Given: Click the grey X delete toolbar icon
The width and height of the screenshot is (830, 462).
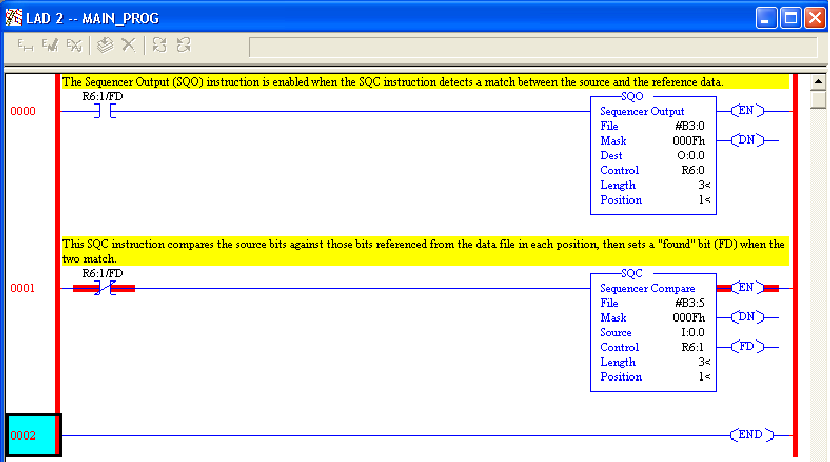Looking at the screenshot, I should click(x=129, y=45).
